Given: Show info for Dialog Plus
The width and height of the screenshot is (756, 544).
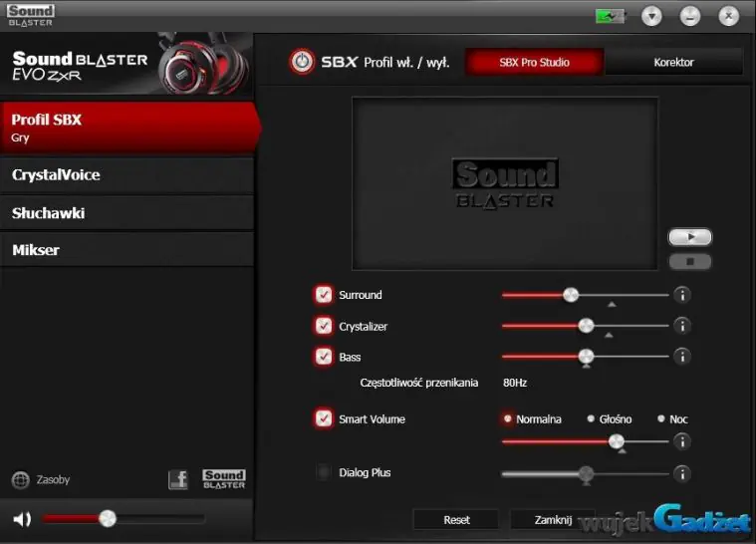Looking at the screenshot, I should point(682,474).
